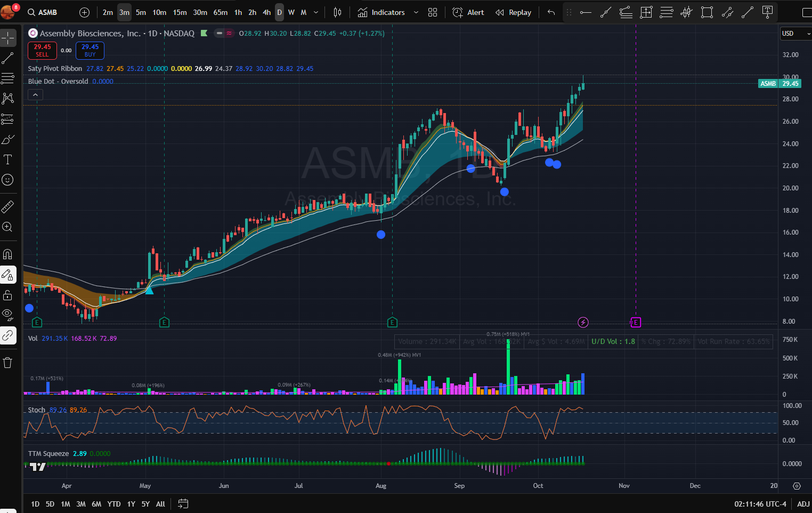This screenshot has height=513, width=812.
Task: Pick the parallel channel tool in favorites bar
Action: click(727, 12)
